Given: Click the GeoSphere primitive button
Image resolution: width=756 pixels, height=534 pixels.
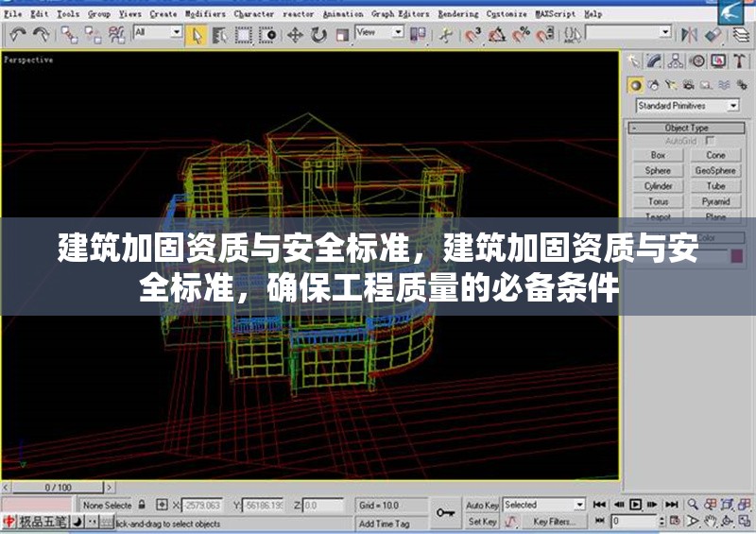Looking at the screenshot, I should tap(715, 171).
